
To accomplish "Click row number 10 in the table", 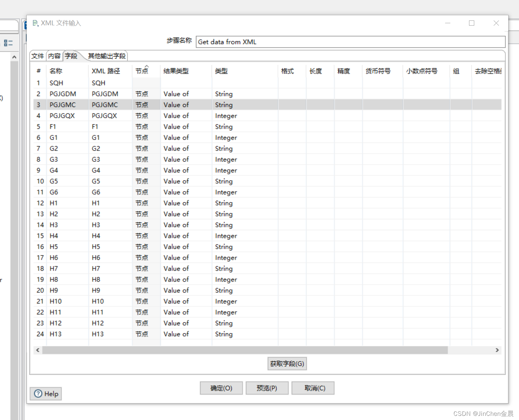I will coord(40,181).
